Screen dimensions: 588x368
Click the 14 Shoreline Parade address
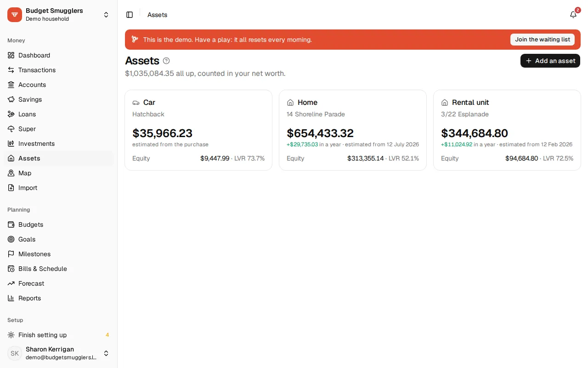point(316,114)
